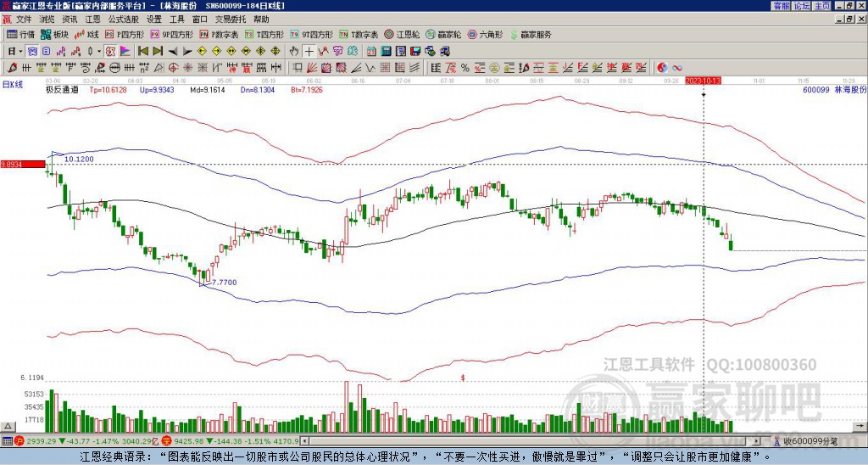868x465 pixels.
Task: Jump to first bar icon
Action: [142, 51]
